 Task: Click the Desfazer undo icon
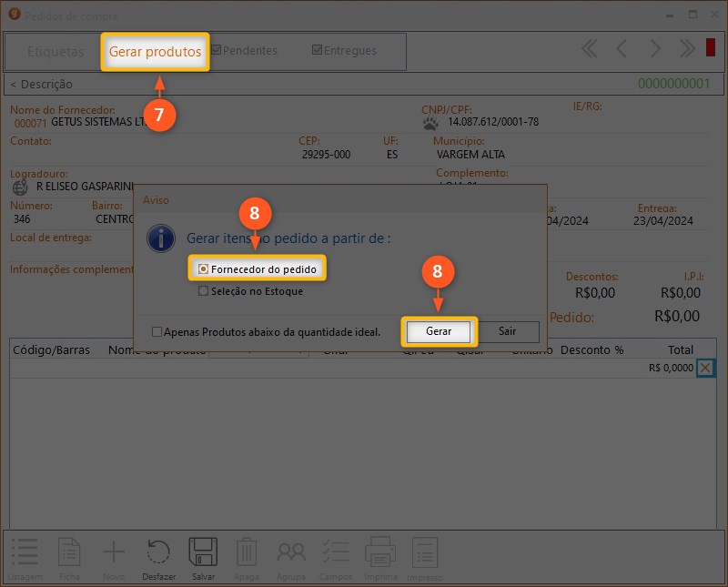click(158, 552)
